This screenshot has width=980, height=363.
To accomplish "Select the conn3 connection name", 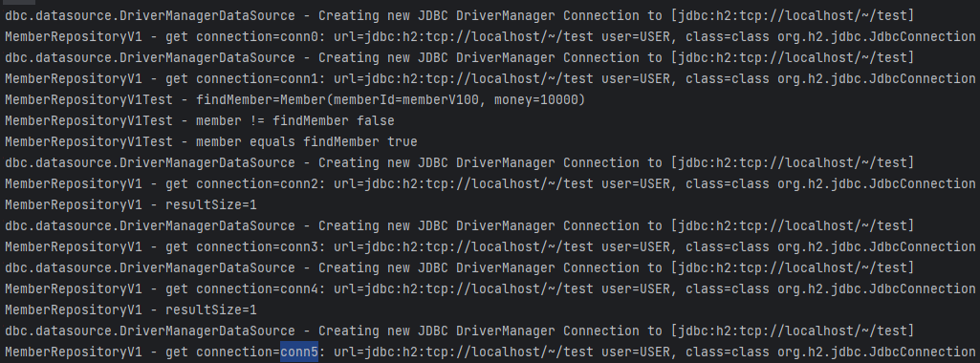I will pos(299,246).
